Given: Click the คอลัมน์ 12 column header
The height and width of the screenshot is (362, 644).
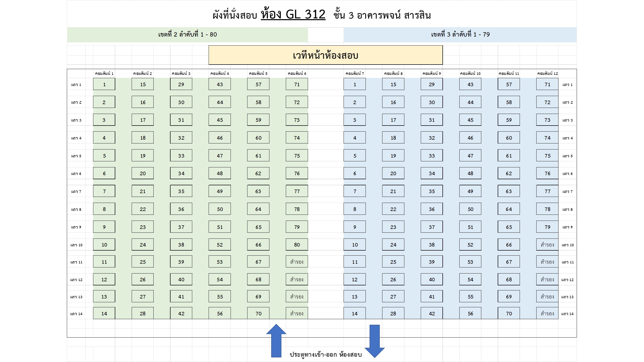Looking at the screenshot, I should pos(547,74).
